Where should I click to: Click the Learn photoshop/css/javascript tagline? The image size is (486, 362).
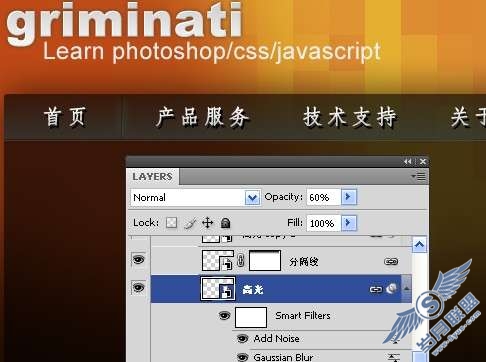[212, 52]
